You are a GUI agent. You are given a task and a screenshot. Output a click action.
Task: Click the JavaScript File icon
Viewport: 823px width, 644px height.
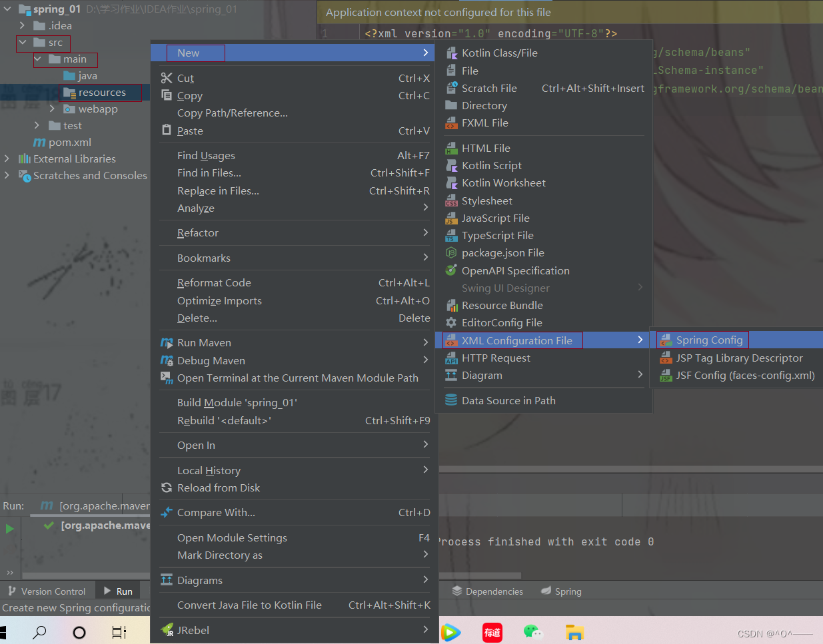[x=451, y=218]
